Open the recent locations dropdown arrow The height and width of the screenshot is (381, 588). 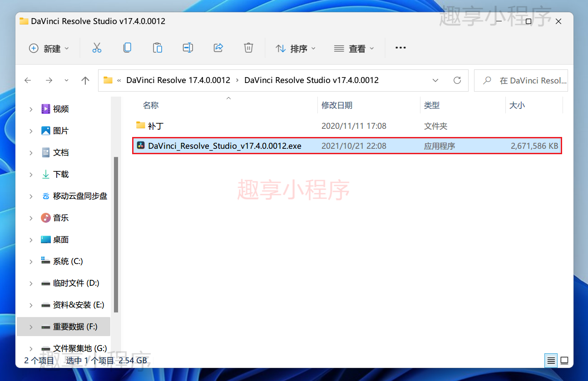[67, 80]
